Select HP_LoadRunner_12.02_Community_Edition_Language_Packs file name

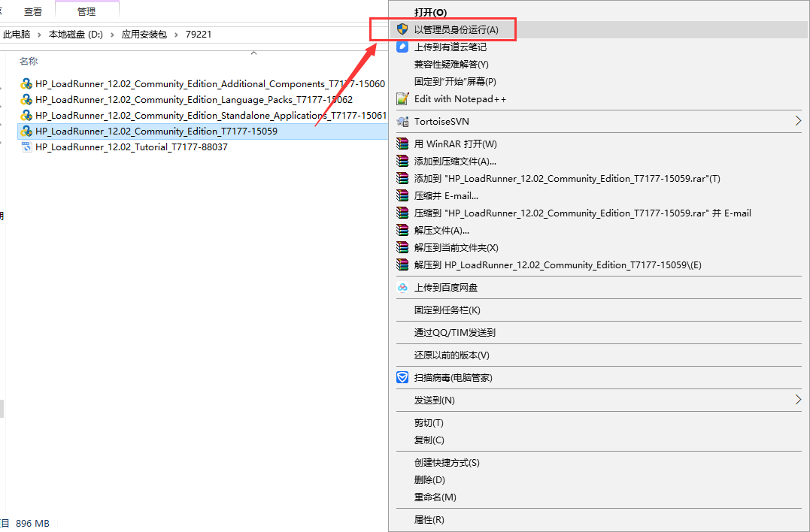click(x=194, y=100)
